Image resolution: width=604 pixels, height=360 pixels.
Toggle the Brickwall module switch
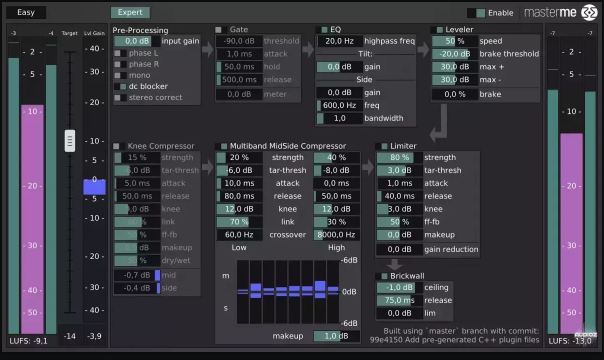point(381,276)
